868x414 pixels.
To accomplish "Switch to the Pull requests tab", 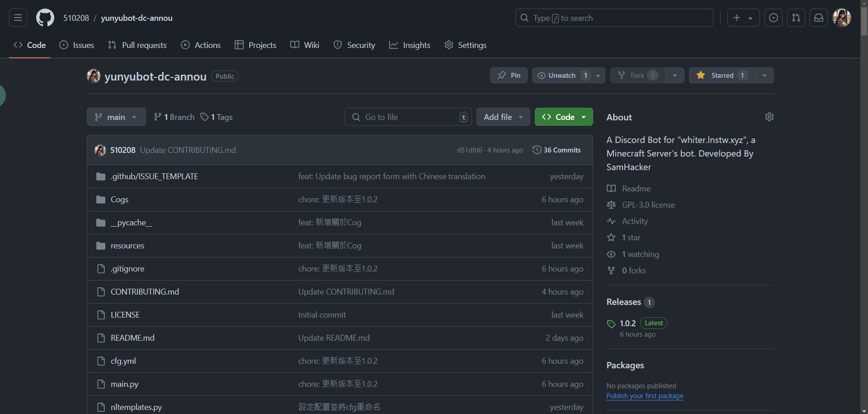I will click(x=137, y=45).
